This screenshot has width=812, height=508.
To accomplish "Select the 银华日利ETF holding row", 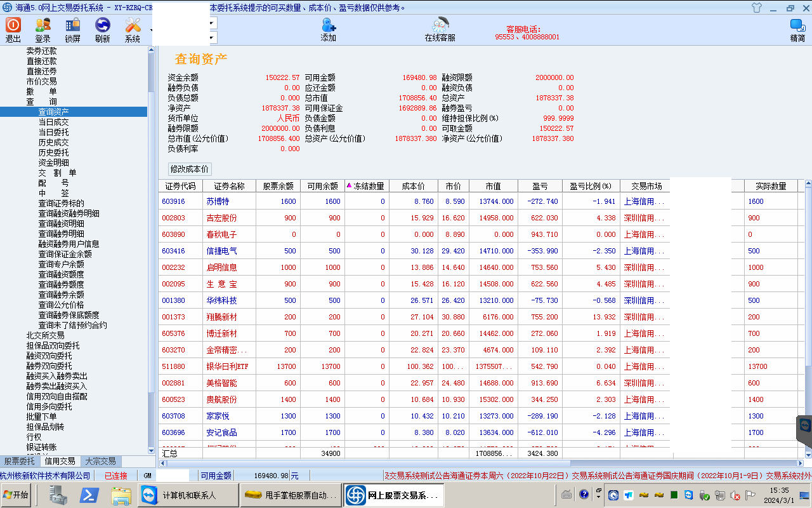I will (x=226, y=366).
